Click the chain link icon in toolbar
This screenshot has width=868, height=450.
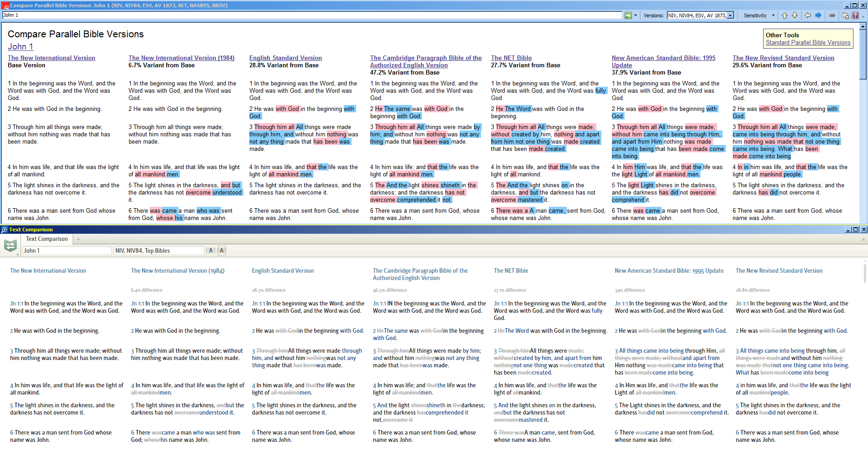(832, 15)
